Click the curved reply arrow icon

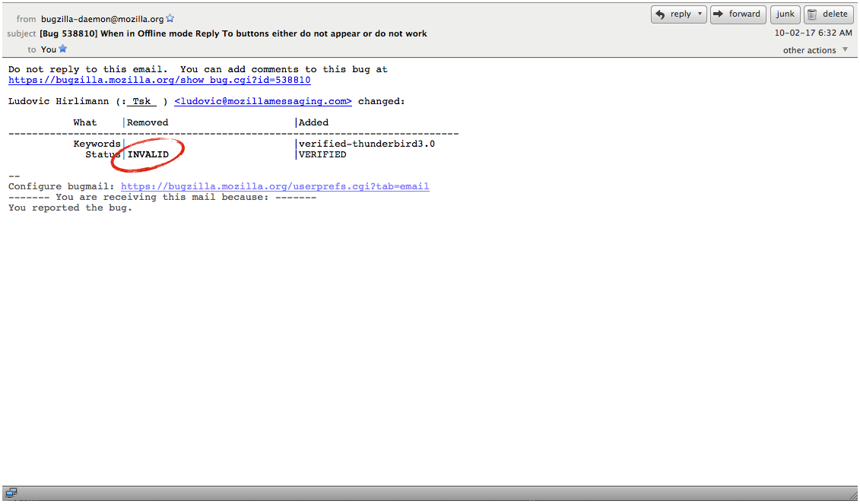click(x=660, y=14)
